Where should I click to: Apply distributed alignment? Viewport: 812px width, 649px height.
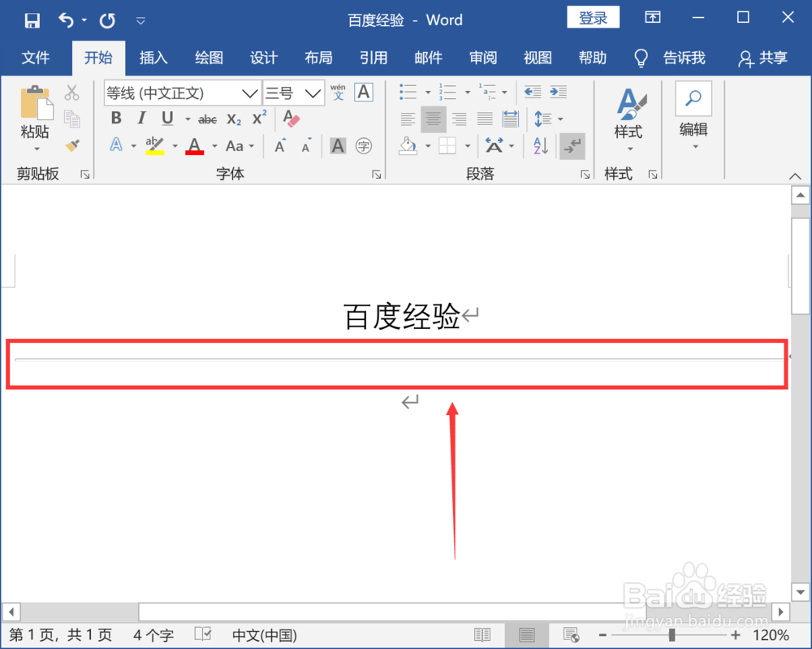511,119
